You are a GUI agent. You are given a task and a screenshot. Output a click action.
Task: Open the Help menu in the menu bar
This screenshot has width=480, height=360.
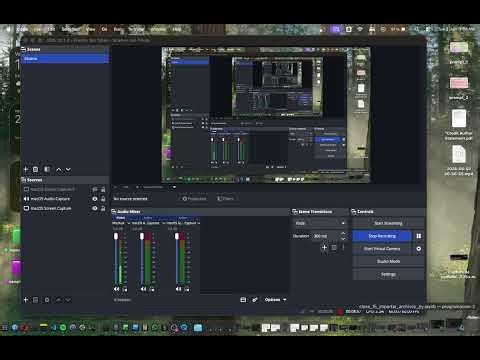(177, 29)
